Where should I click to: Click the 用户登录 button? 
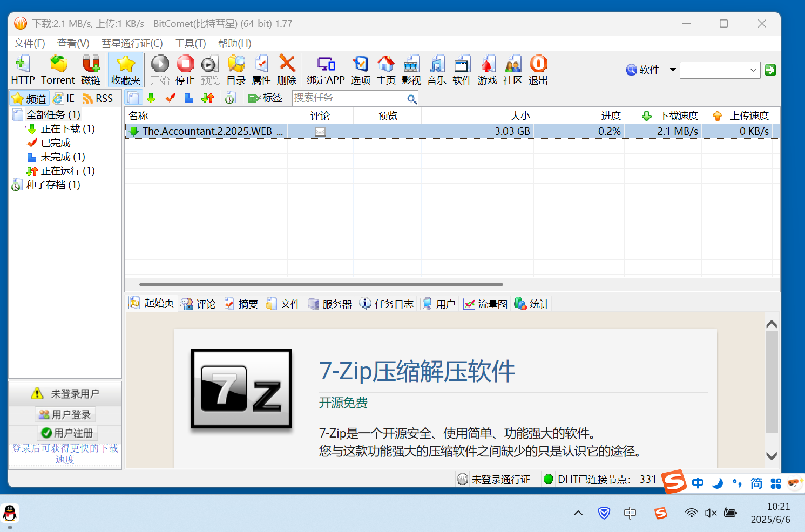pyautogui.click(x=65, y=414)
